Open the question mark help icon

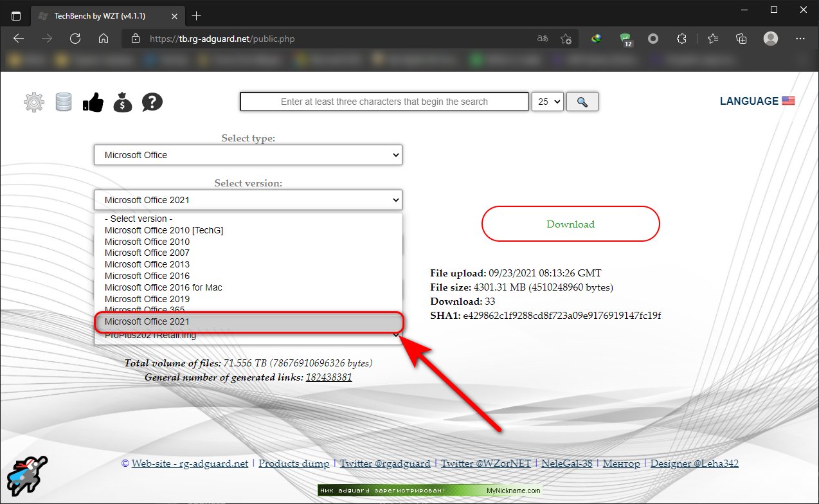(x=152, y=102)
